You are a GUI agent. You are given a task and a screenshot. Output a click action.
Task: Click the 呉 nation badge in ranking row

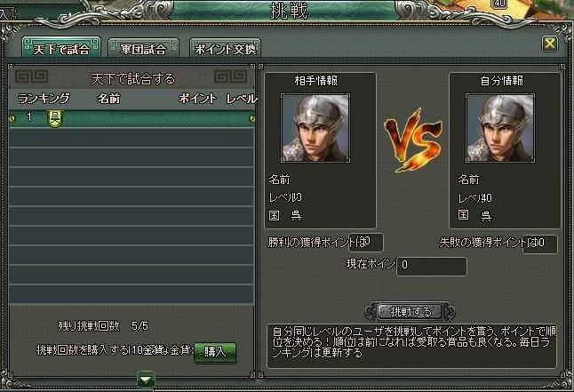[x=55, y=119]
